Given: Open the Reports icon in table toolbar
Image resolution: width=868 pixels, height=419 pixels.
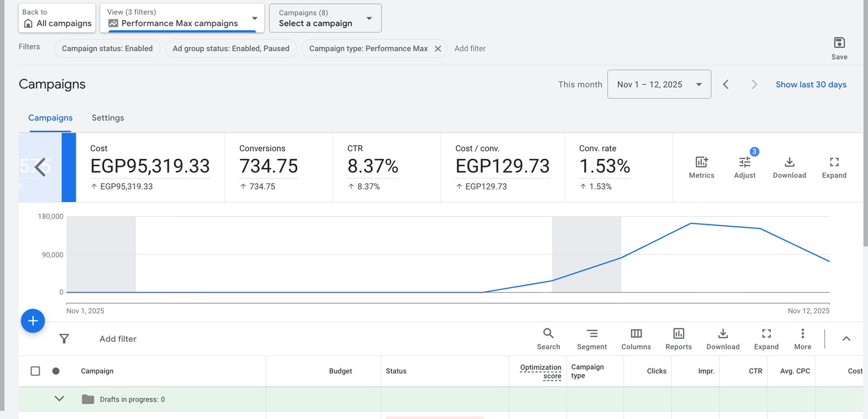Looking at the screenshot, I should 678,334.
